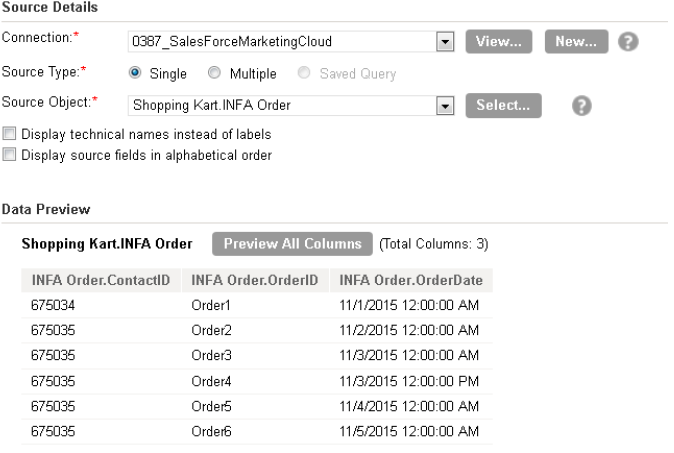Image resolution: width=674 pixels, height=453 pixels.
Task: Toggle Display source fields in alphabetical order
Action: tap(9, 154)
